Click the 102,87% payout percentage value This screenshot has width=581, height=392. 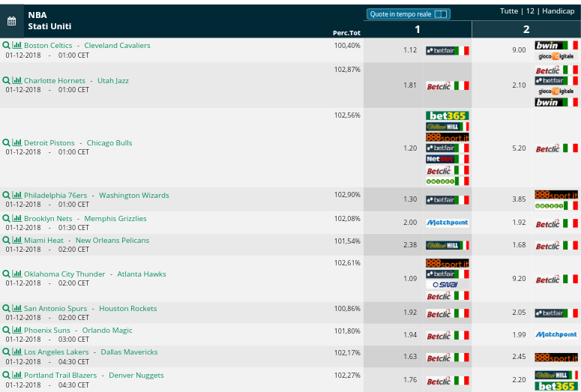click(347, 69)
